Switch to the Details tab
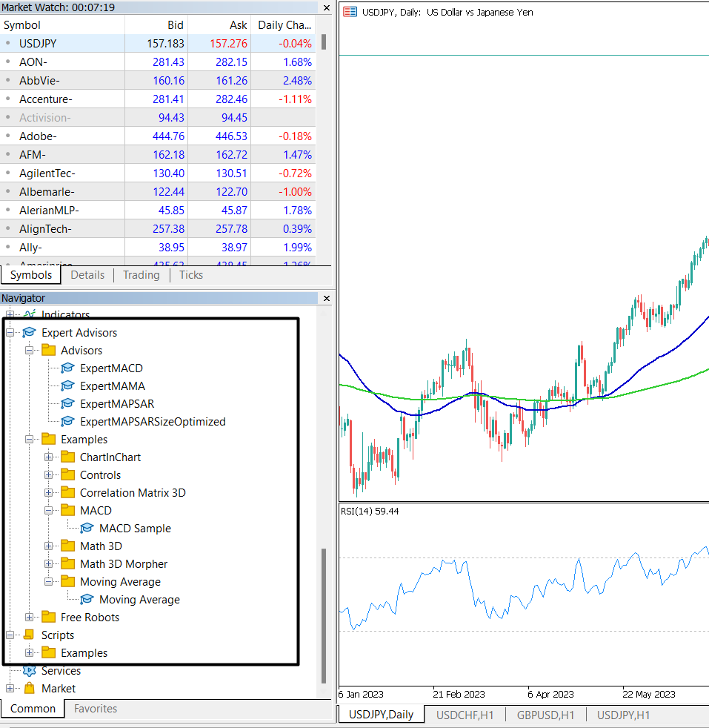Viewport: 709px width, 728px height. tap(87, 275)
